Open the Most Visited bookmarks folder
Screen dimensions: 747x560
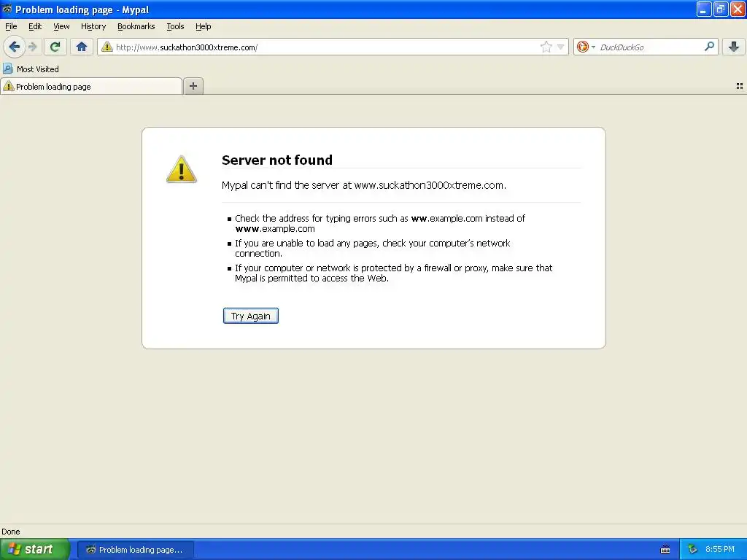pos(31,69)
